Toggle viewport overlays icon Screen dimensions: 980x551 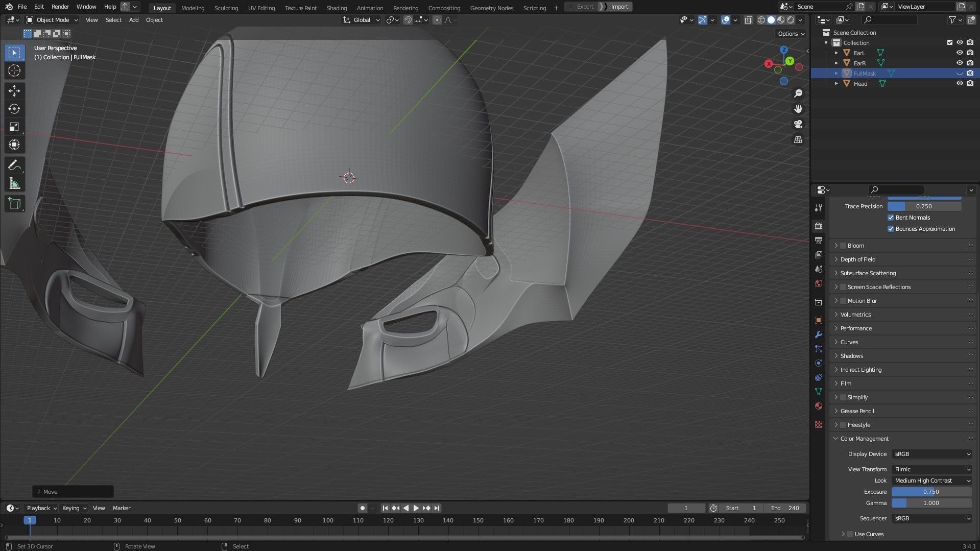[726, 20]
